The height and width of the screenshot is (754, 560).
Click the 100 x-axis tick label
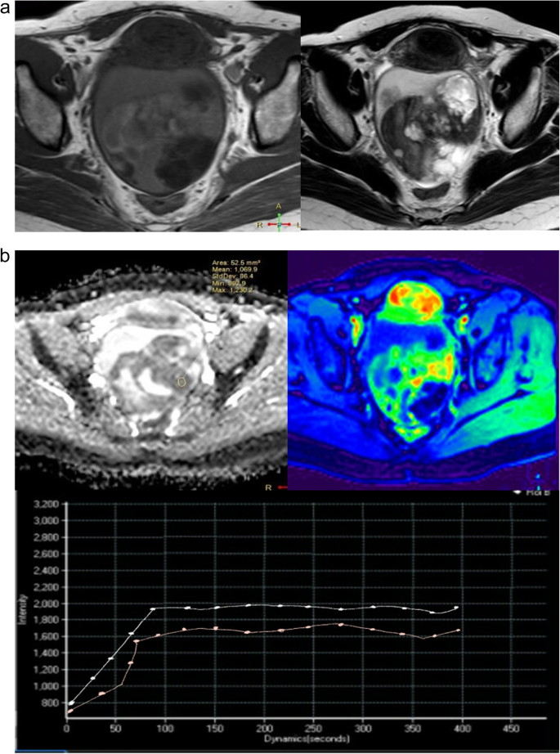click(x=165, y=729)
